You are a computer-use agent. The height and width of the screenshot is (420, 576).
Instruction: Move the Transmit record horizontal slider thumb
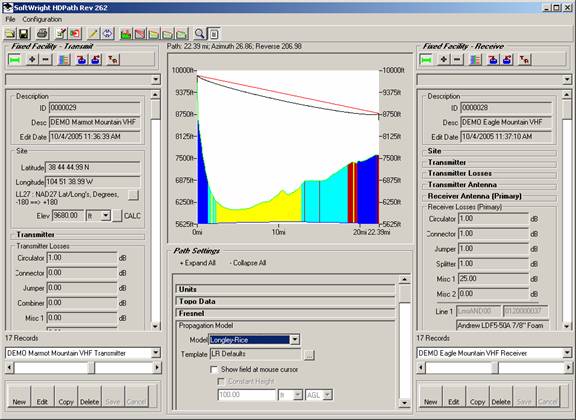pos(91,367)
